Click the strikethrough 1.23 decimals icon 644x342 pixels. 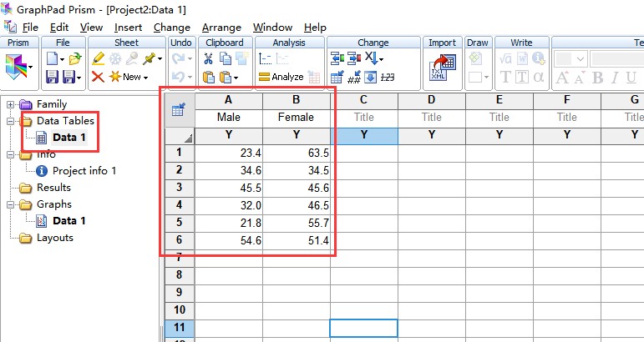pos(388,77)
